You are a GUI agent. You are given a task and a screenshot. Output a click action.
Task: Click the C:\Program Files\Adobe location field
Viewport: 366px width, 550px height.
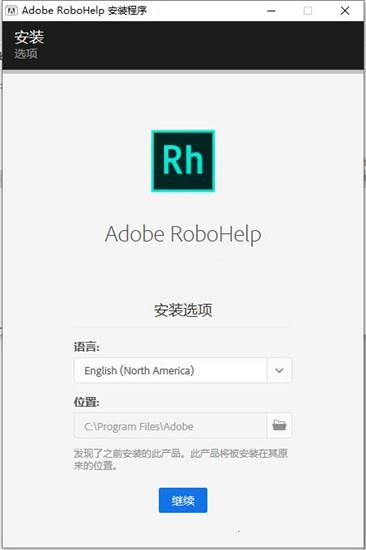171,426
